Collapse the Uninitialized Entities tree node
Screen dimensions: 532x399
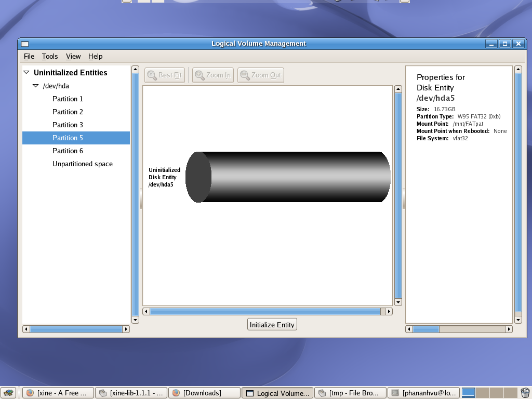(x=26, y=72)
